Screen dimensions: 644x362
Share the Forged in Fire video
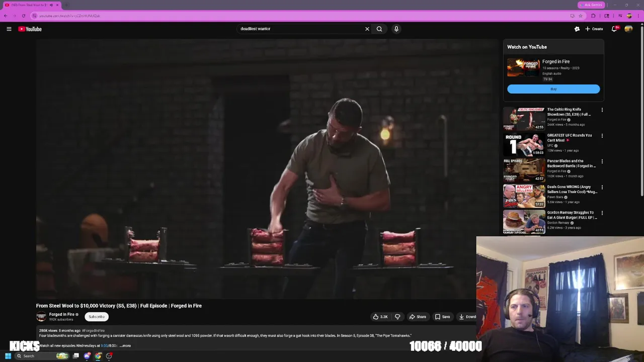[x=418, y=317]
